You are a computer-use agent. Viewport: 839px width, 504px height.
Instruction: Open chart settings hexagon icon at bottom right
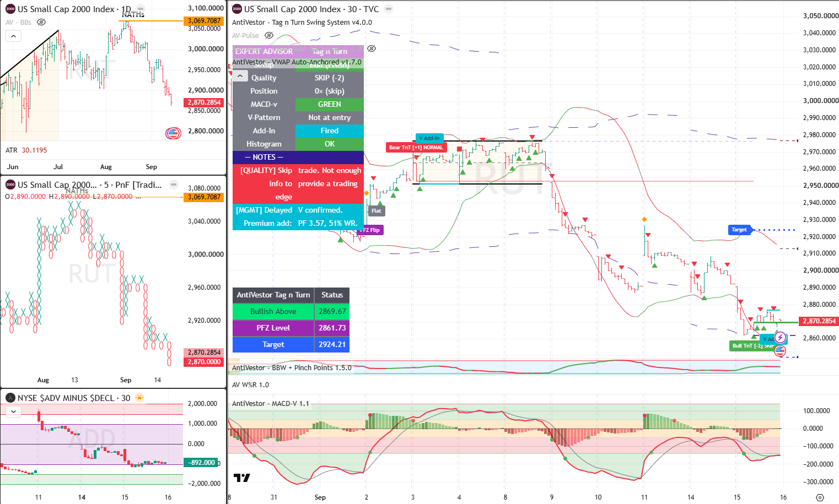point(820,497)
